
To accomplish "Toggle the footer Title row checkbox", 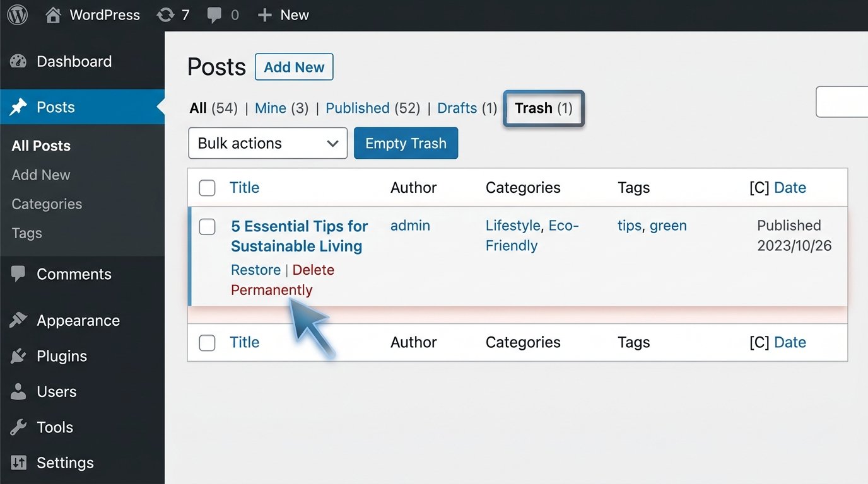I will click(207, 343).
